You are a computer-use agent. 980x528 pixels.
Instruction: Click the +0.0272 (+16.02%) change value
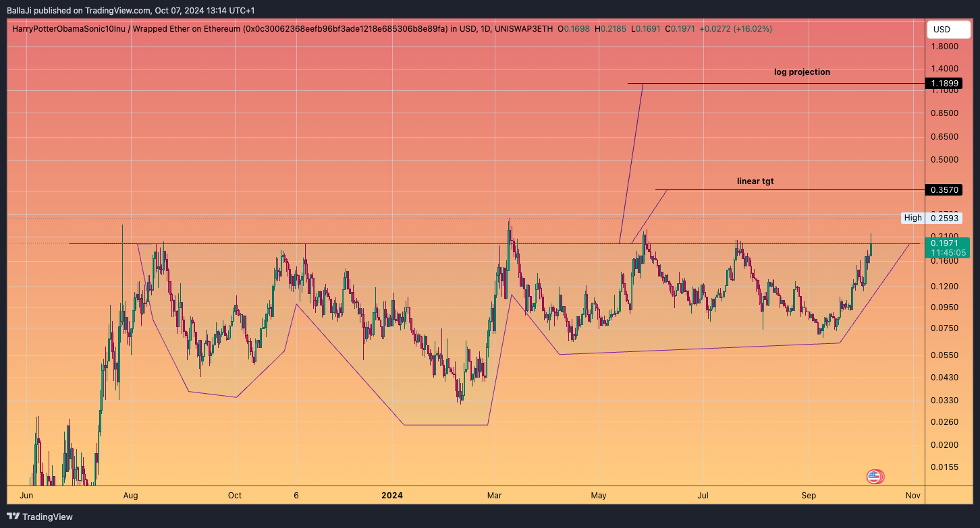pyautogui.click(x=736, y=29)
